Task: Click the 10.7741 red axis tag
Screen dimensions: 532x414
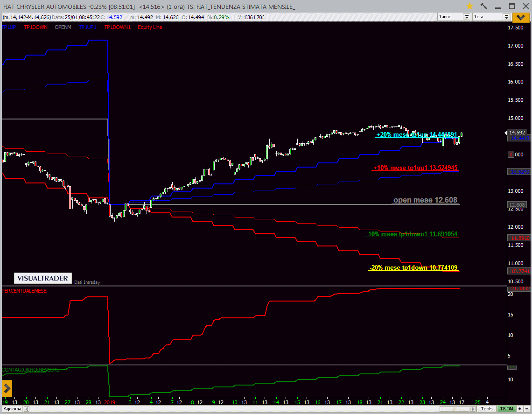Action: click(519, 271)
